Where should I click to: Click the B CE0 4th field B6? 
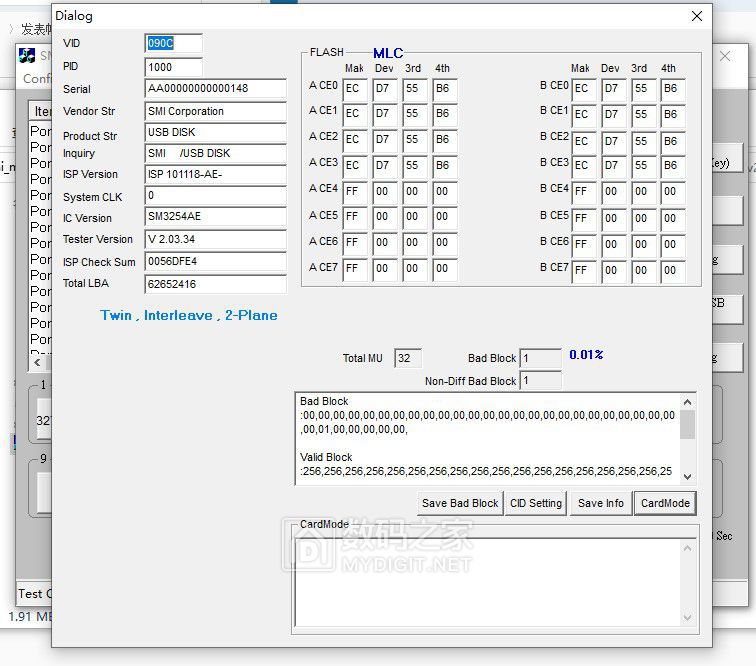673,89
